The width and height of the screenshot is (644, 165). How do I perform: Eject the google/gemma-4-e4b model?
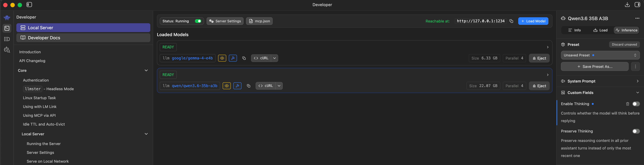tap(539, 58)
